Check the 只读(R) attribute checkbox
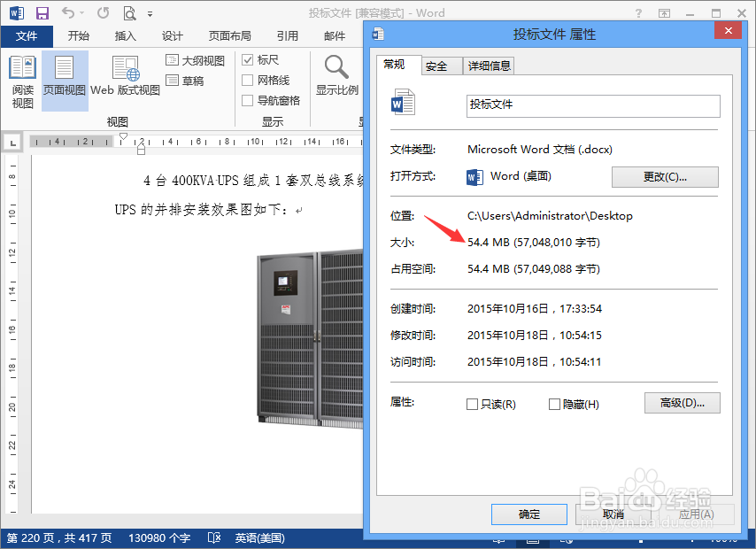 point(472,404)
